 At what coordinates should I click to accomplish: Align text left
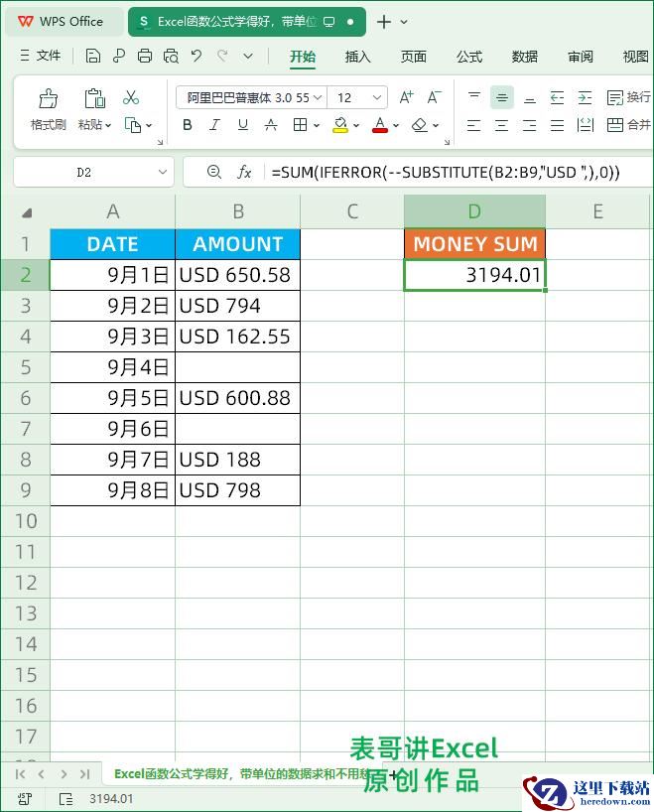[x=473, y=125]
